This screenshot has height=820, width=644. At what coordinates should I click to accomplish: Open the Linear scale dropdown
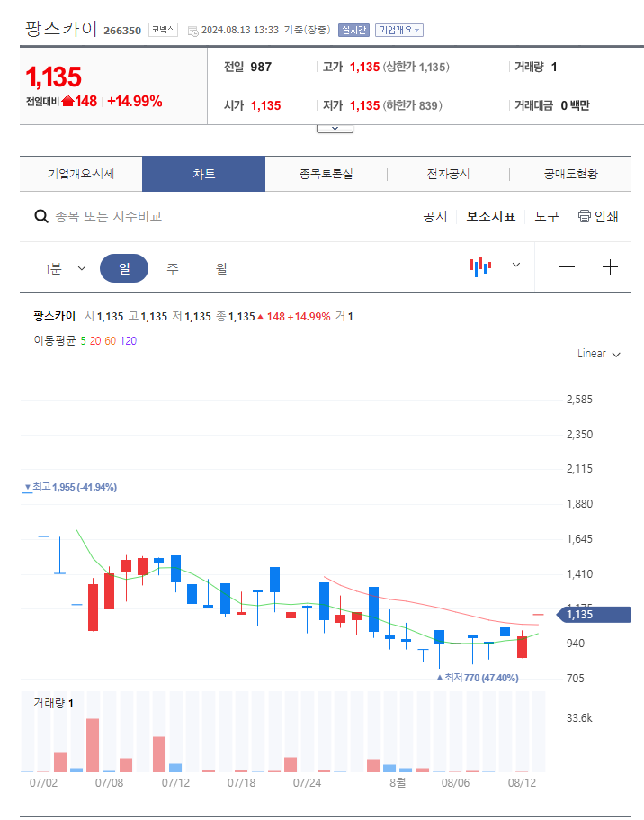click(x=596, y=354)
